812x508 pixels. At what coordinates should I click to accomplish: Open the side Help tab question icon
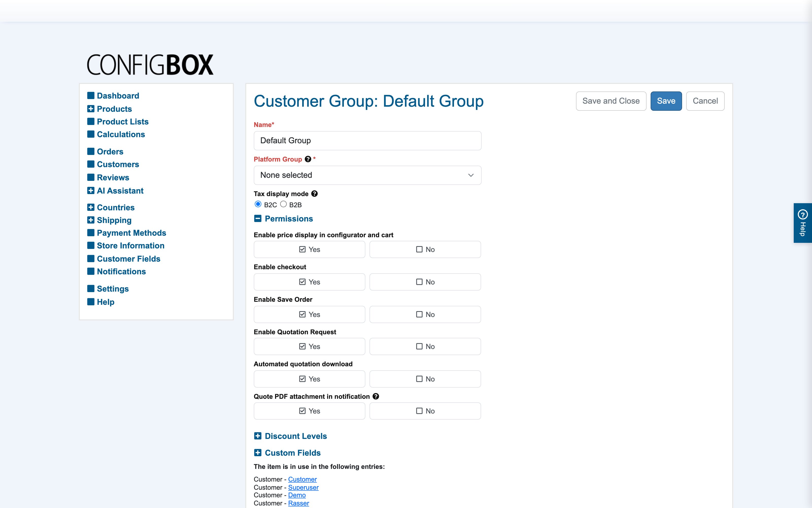[803, 214]
